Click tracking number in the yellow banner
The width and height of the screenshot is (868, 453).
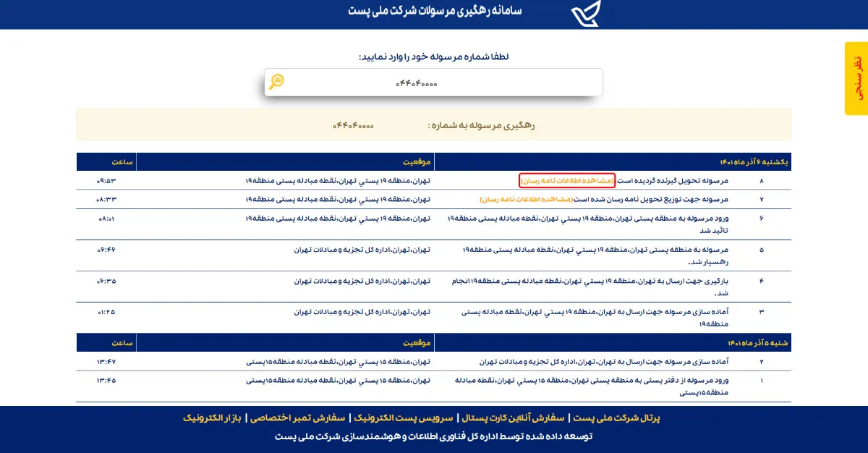pos(353,125)
